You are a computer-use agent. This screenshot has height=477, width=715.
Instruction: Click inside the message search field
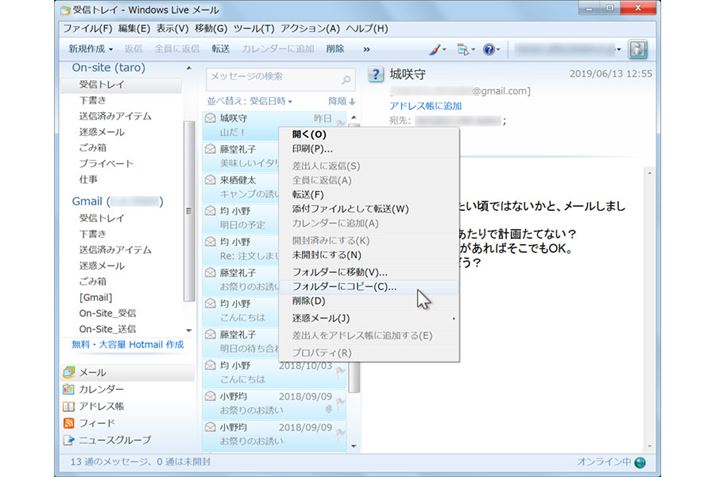(270, 78)
